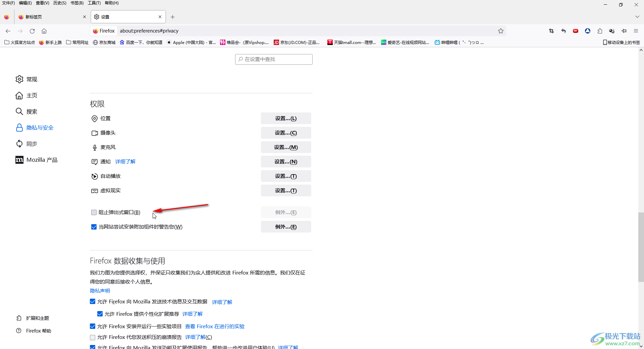The height and width of the screenshot is (349, 644).
Task: Open autoplay 设置 button
Action: point(286,176)
